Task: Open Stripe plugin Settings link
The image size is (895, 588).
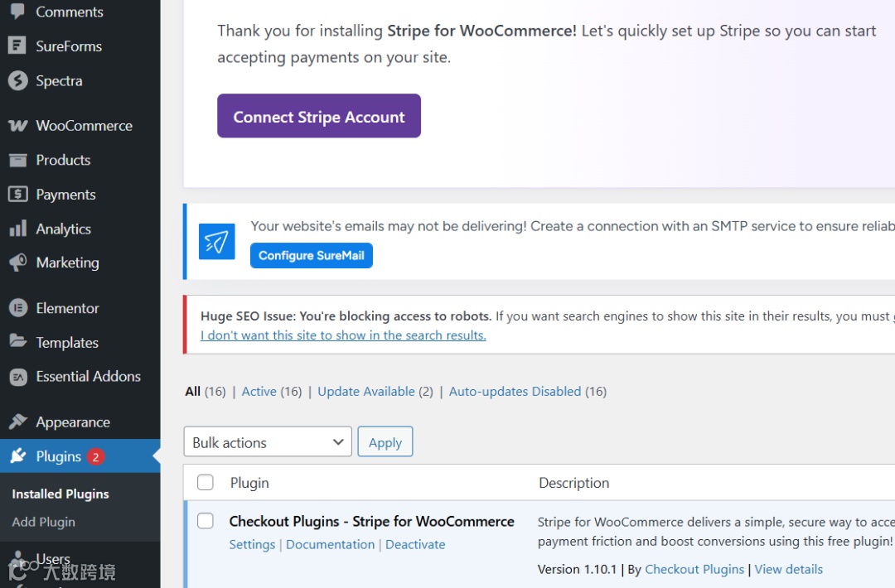Action: pos(252,545)
